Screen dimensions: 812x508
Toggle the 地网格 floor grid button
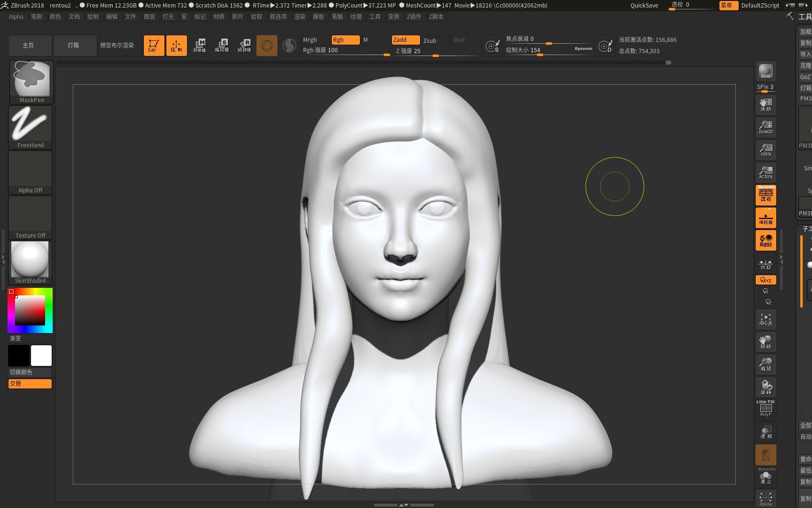(x=765, y=218)
